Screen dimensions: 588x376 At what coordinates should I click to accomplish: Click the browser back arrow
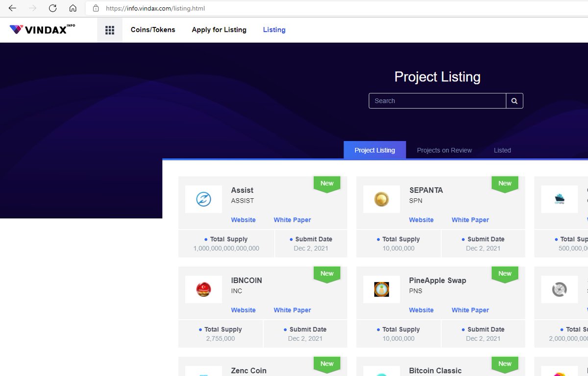[13, 8]
